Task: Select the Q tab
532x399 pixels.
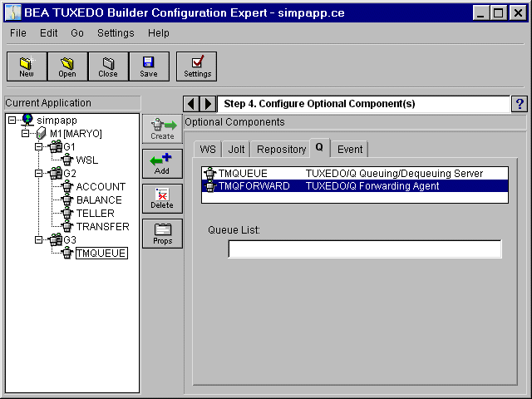Action: pos(319,147)
